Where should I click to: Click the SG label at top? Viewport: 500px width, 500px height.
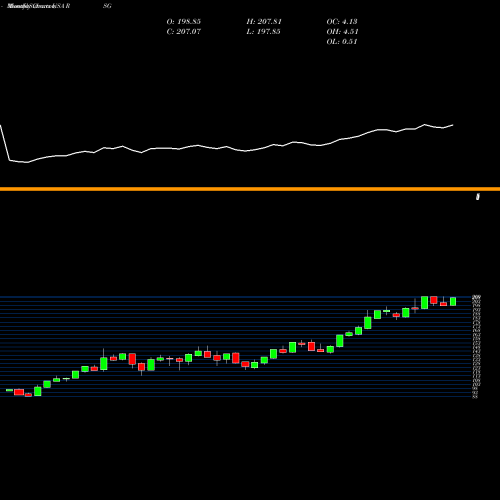point(107,6)
